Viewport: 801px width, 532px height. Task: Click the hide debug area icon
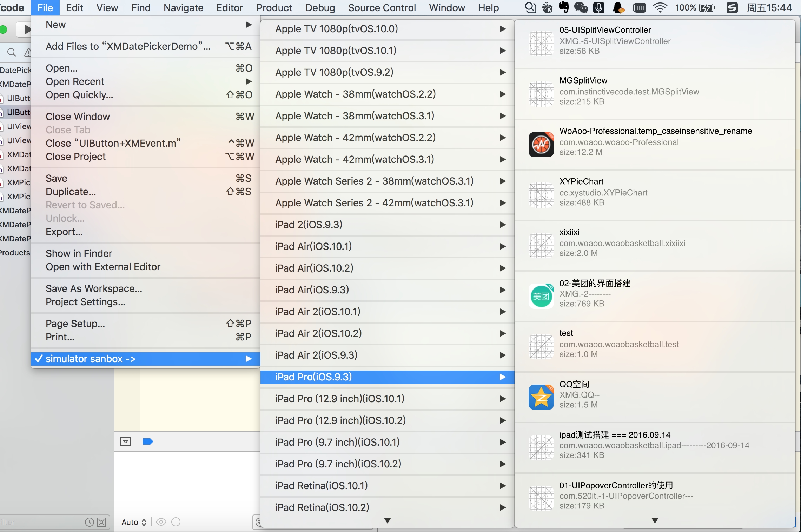tap(126, 441)
